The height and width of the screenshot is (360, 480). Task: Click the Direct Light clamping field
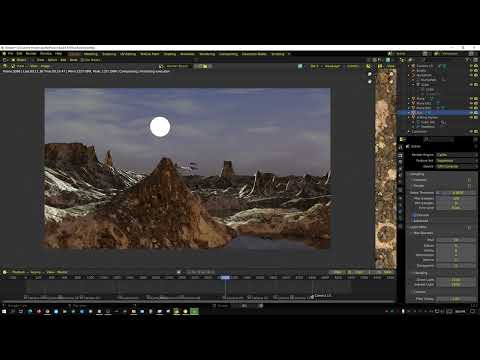click(x=457, y=280)
